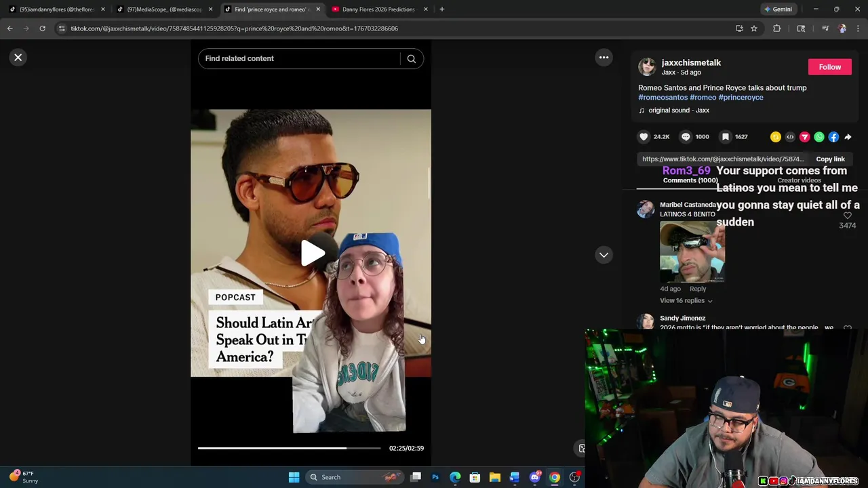The image size is (868, 488).
Task: Click the comments bubble icon
Action: point(686,137)
